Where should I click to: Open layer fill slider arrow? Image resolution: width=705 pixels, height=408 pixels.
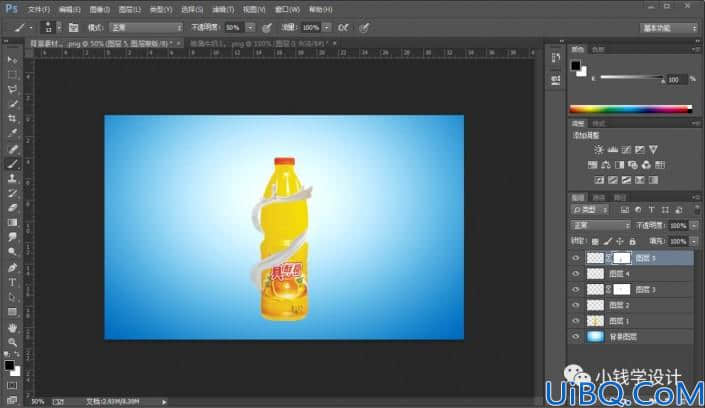click(694, 242)
